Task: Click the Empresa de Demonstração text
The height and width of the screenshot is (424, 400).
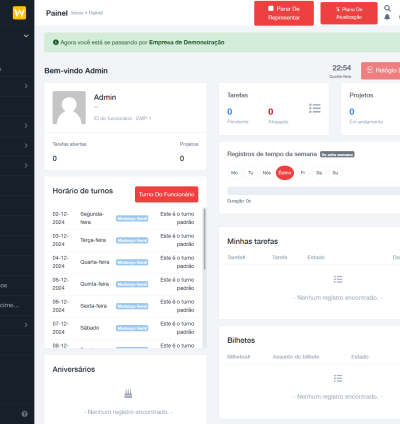Action: [x=187, y=42]
